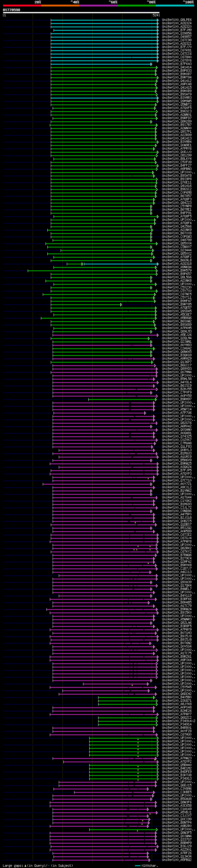This screenshot has height=868, width=197.
Task: Pick the UniRef100_B9SAT9 entry
Action: point(176,94)
